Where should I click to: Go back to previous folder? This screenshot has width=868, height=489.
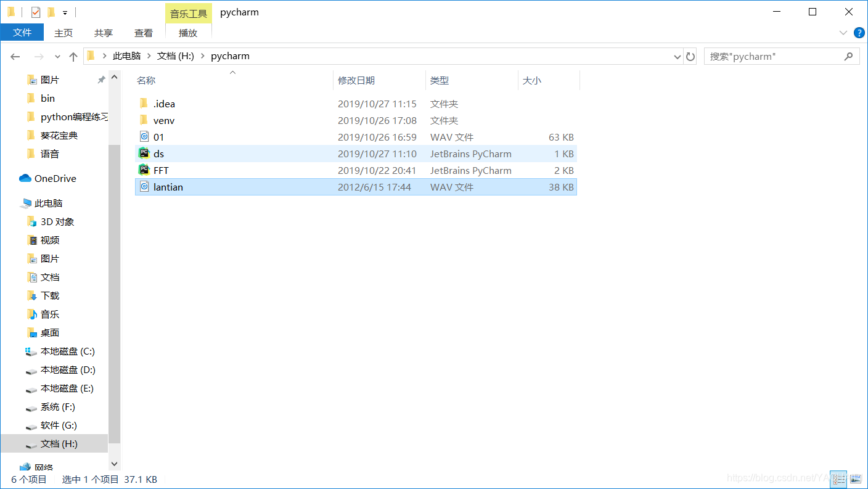pyautogui.click(x=15, y=56)
